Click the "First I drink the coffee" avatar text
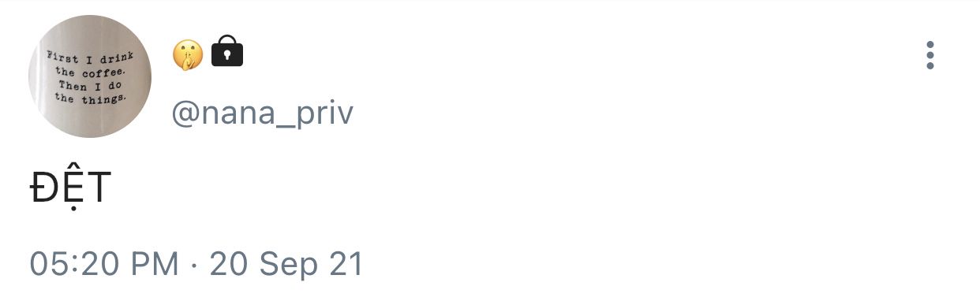 [x=91, y=65]
